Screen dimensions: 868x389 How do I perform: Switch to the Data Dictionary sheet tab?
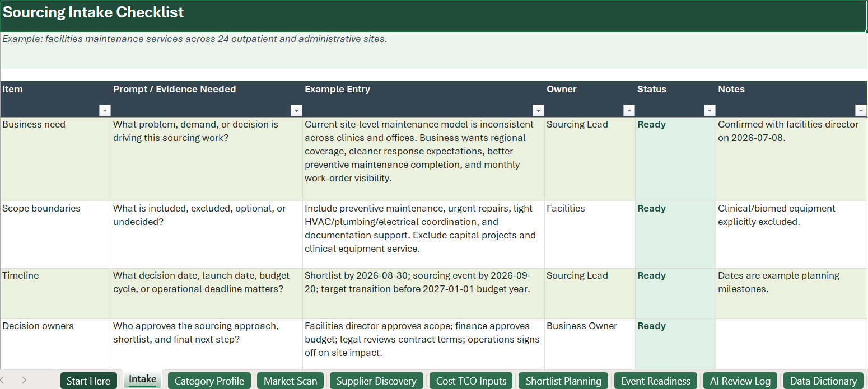point(823,381)
